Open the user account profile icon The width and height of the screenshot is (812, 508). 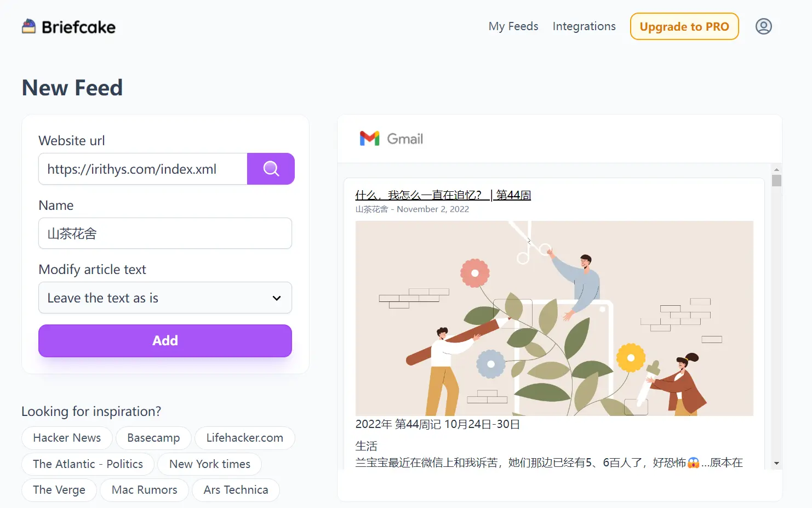click(763, 26)
